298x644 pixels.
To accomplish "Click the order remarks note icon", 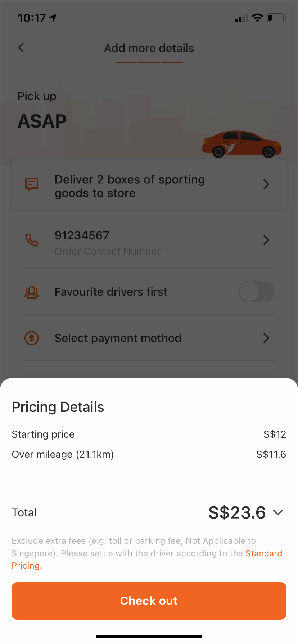I will (32, 184).
